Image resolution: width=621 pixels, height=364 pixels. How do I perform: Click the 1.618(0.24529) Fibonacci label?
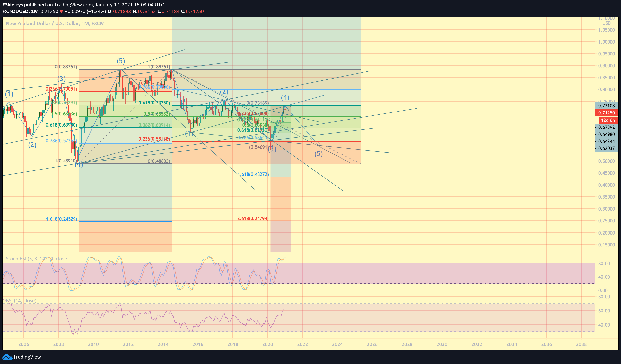tap(61, 219)
